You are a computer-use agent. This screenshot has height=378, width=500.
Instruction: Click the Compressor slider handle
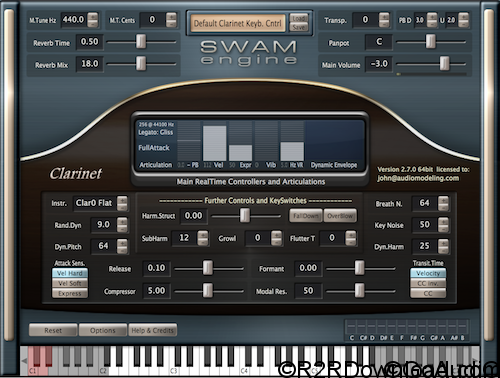click(208, 291)
